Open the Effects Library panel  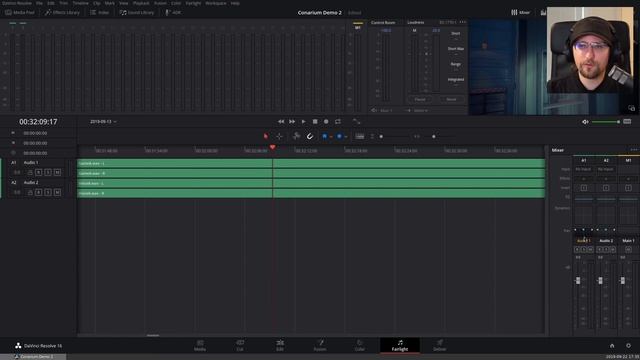(x=62, y=13)
